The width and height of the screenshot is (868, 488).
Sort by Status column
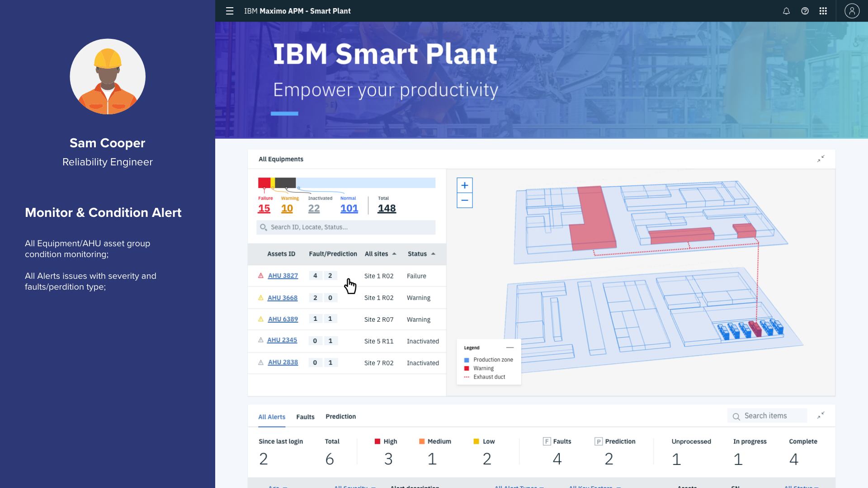(x=421, y=254)
